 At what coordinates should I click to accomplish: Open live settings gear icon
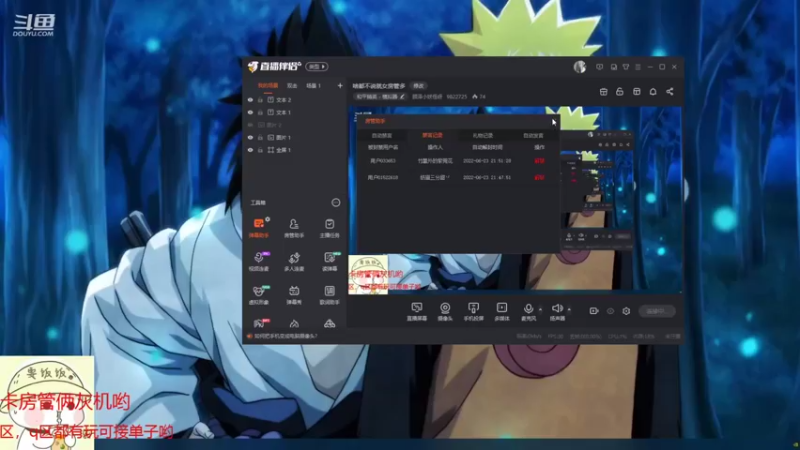coord(626,311)
